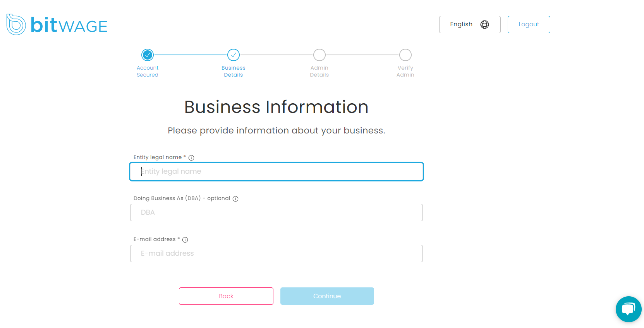Screen dimensions: 644x328
Task: Click the Logout button
Action: (529, 24)
